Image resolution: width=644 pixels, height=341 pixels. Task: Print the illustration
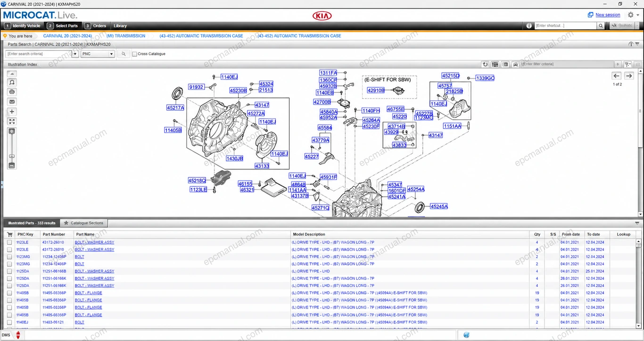click(x=12, y=91)
